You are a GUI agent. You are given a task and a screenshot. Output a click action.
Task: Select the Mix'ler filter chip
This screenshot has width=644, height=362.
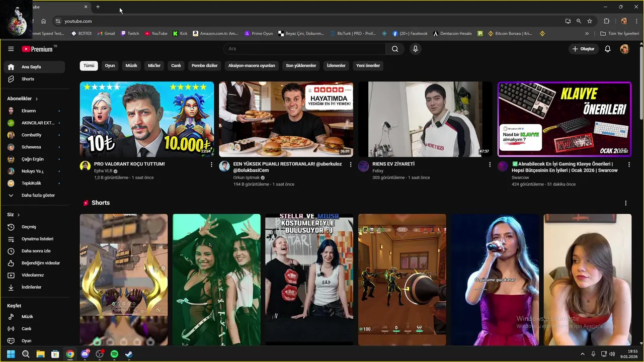[154, 66]
